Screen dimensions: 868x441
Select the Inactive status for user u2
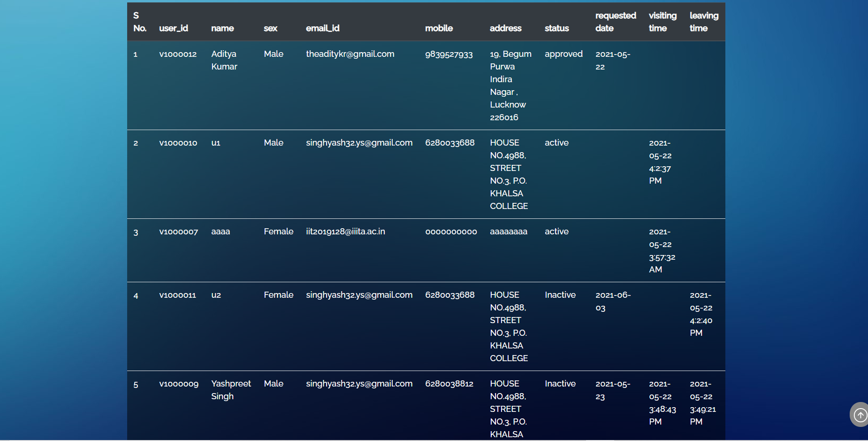click(x=560, y=295)
